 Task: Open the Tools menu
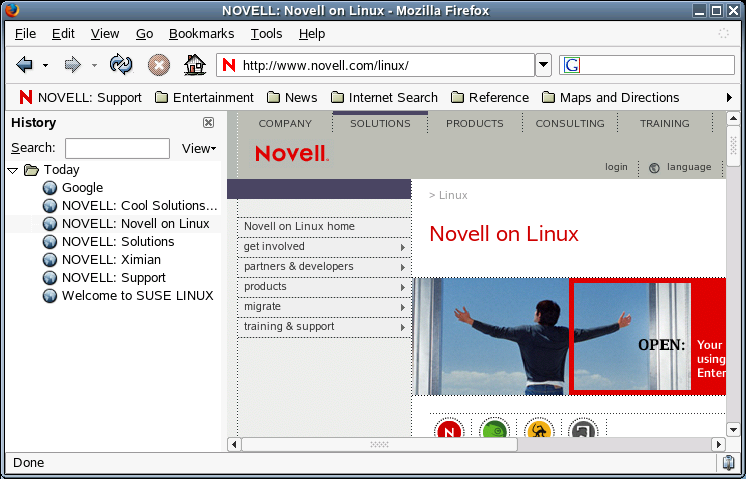click(266, 34)
